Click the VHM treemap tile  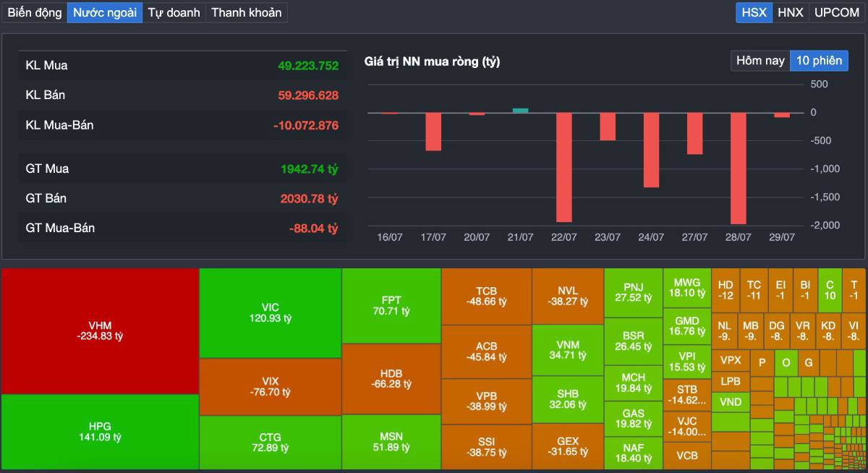[100, 331]
